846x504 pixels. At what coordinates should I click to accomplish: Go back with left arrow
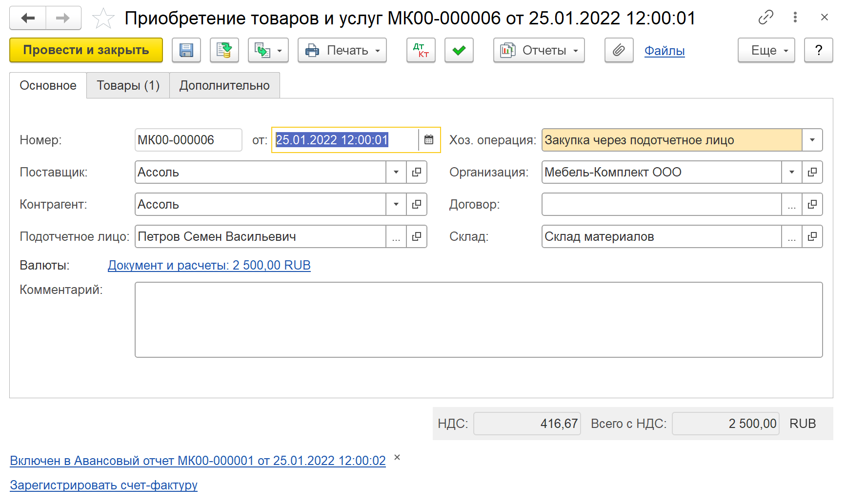click(28, 18)
